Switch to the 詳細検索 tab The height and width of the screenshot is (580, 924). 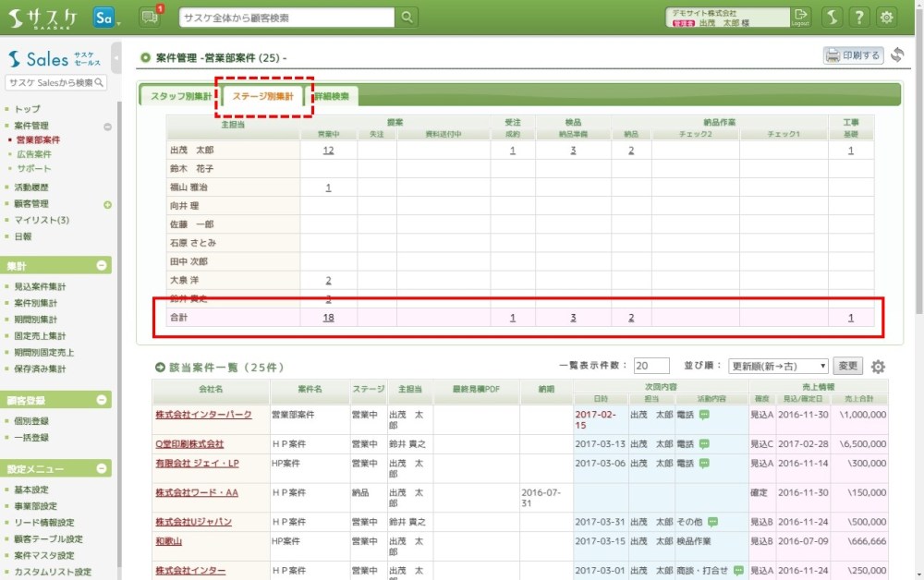333,97
